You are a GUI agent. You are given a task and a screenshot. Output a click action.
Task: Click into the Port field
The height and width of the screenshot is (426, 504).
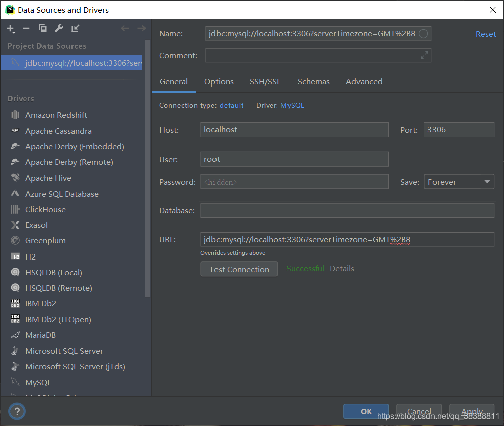click(x=459, y=130)
